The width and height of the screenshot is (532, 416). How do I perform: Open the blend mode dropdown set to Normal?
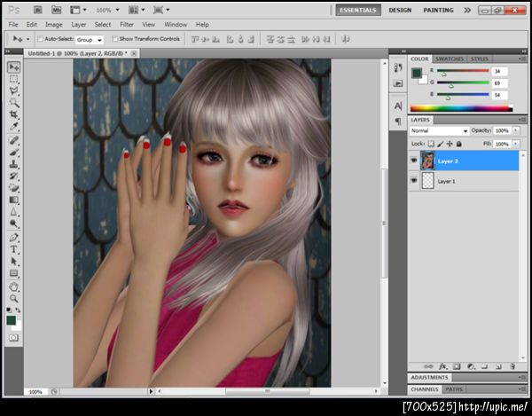(439, 130)
